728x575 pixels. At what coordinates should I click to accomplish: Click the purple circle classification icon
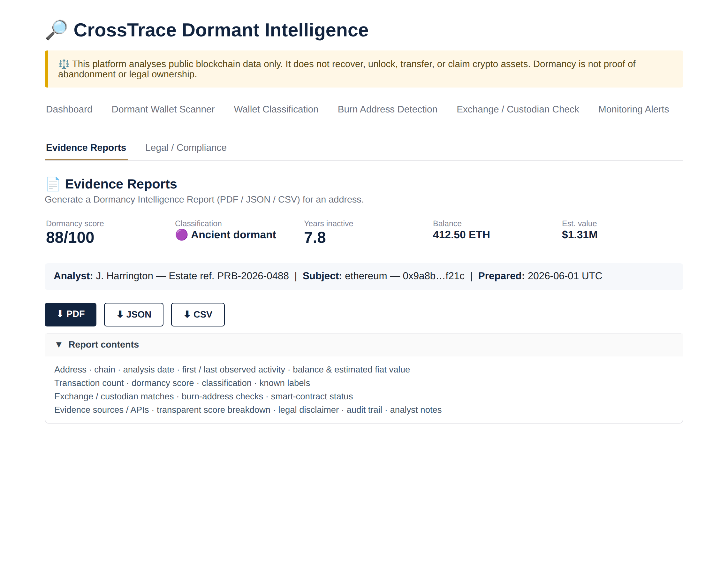[x=181, y=235]
